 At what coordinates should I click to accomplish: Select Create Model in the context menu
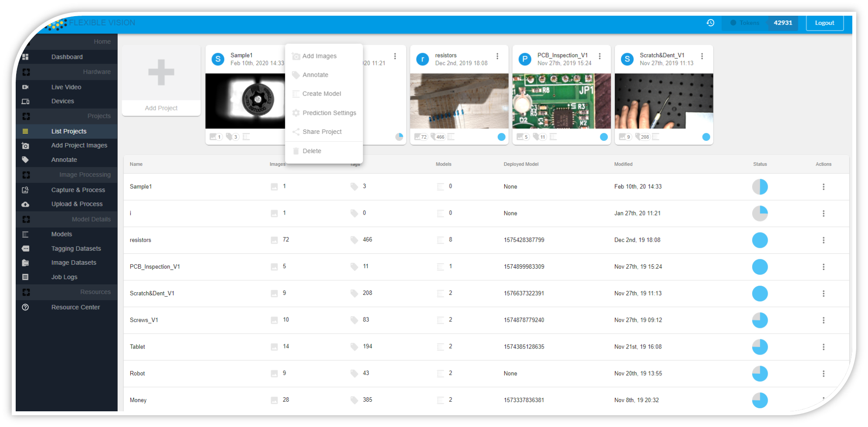click(x=324, y=94)
